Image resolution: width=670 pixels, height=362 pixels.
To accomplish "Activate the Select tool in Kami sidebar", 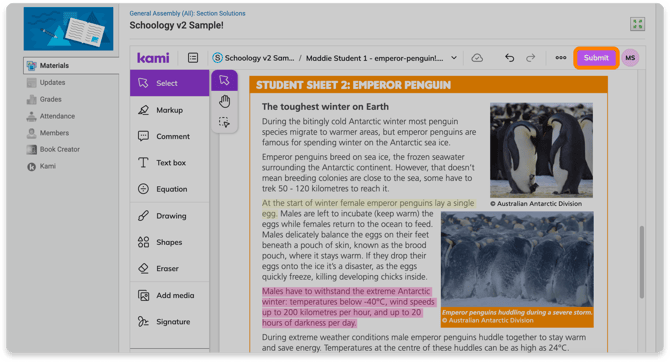I will click(169, 83).
